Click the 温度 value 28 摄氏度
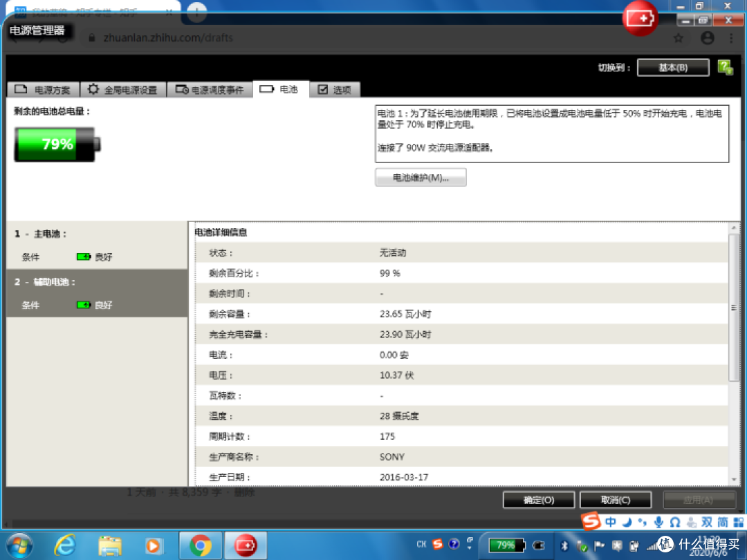 [x=399, y=416]
